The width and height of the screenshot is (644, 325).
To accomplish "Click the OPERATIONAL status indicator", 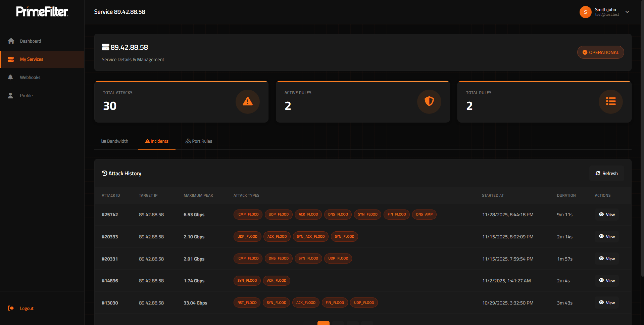I will pyautogui.click(x=600, y=52).
